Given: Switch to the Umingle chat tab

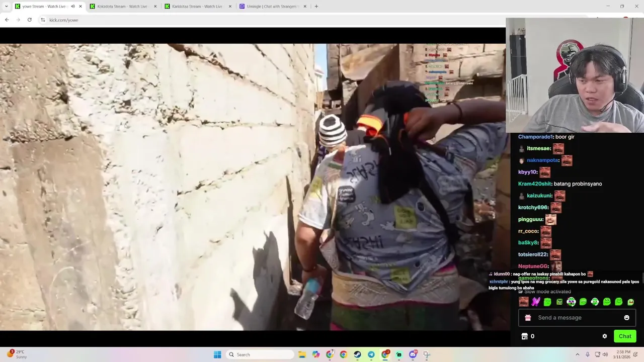Looking at the screenshot, I should click(272, 7).
